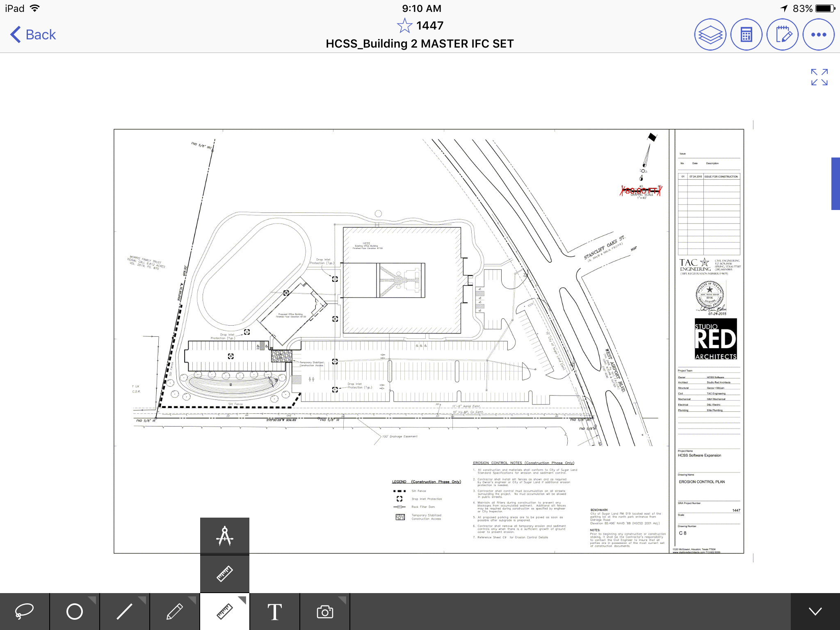This screenshot has width=840, height=630.
Task: Select the lasso tool in the bottom toolbar
Action: [25, 612]
